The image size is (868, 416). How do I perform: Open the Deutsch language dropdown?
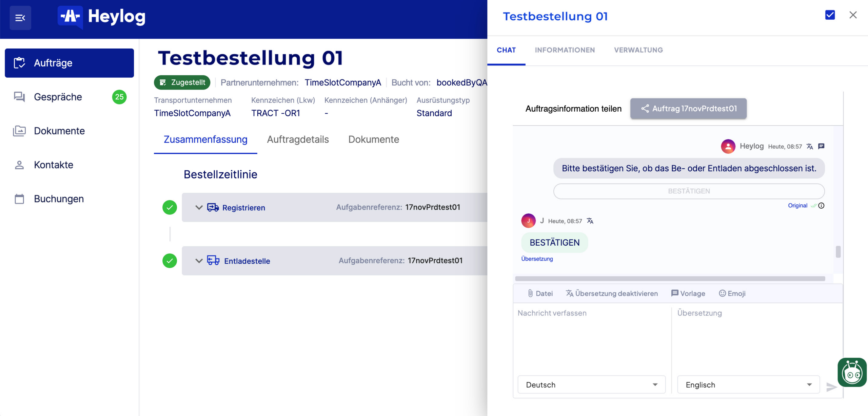(x=591, y=385)
